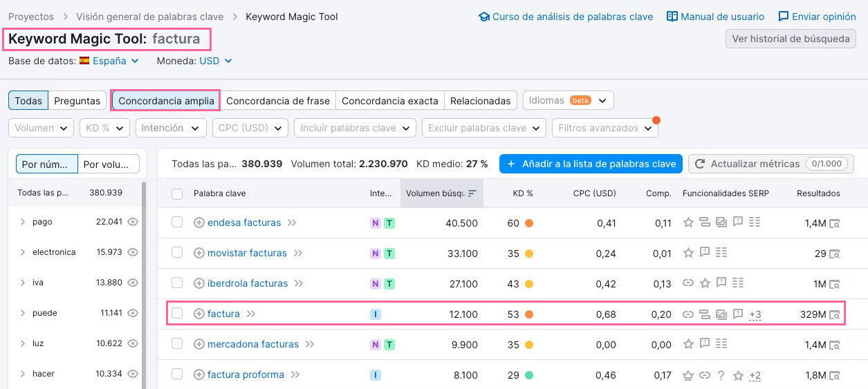Open 'Ver historial de búsqueda'
Image resolution: width=868 pixels, height=389 pixels.
791,39
